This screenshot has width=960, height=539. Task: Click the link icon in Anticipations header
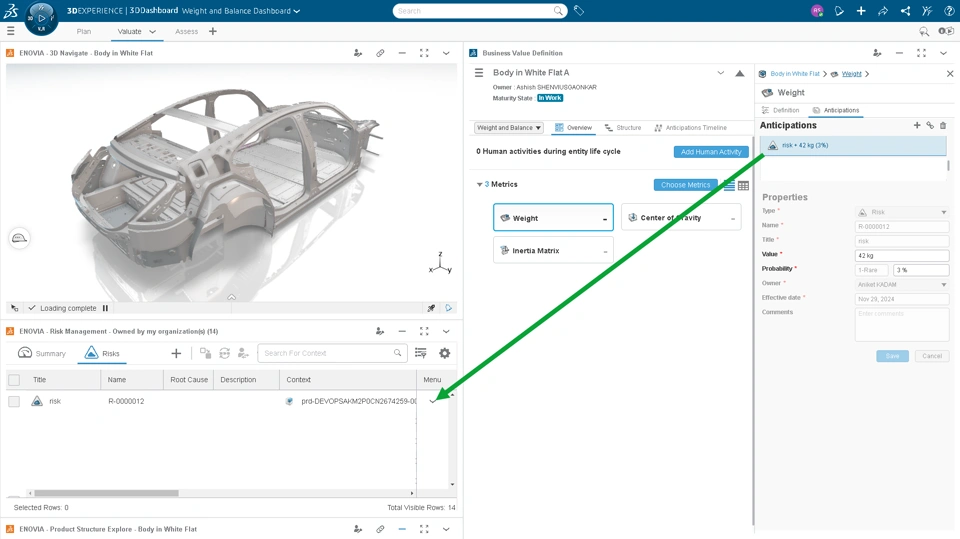(930, 125)
